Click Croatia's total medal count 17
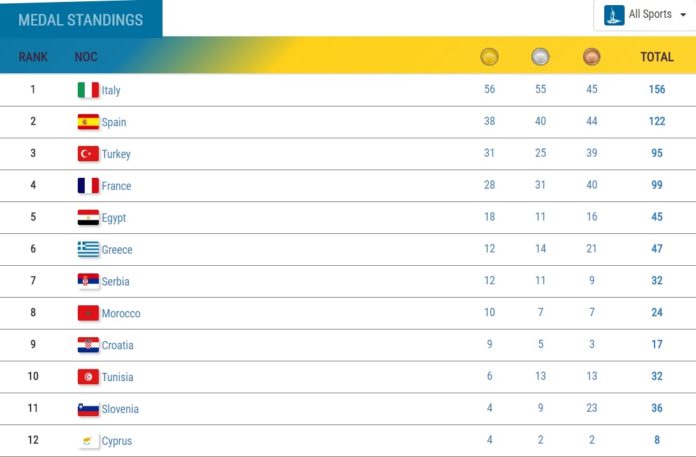Viewport: 696px width, 457px height. (x=657, y=345)
